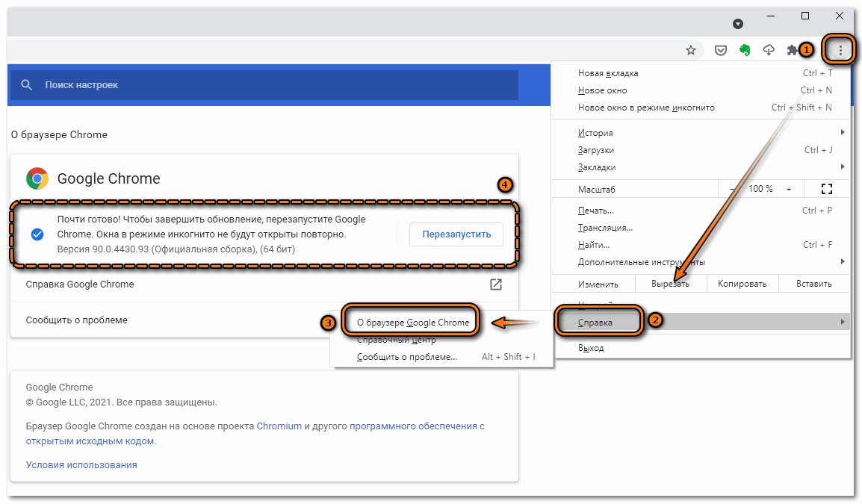Click the © Google LLC, 2021 copyright text
This screenshot has width=862, height=504.
pos(122,402)
